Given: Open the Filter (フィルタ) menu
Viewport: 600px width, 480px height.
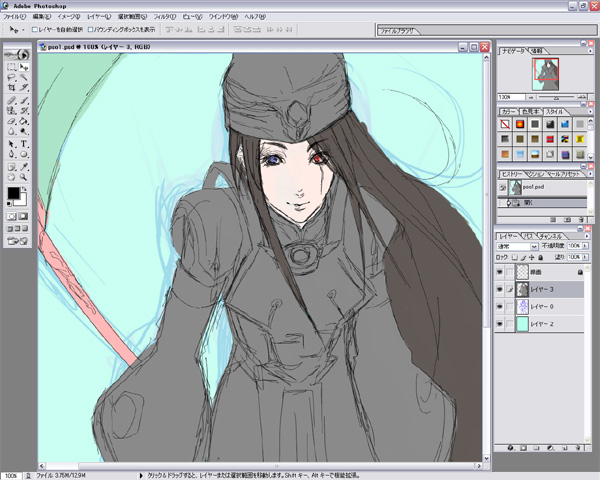Looking at the screenshot, I should [165, 17].
